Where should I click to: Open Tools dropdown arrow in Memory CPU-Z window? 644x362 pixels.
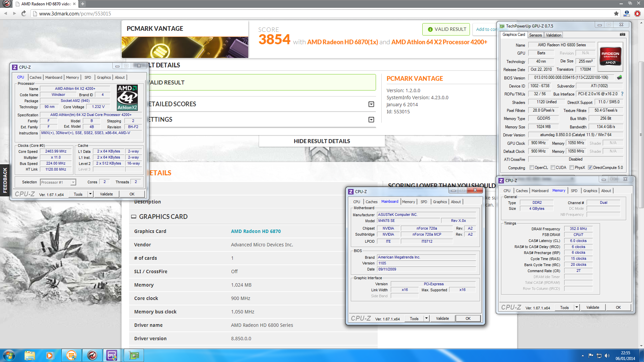577,307
